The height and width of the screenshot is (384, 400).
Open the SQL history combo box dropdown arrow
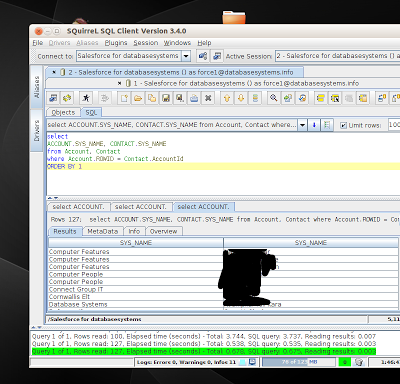click(x=302, y=125)
